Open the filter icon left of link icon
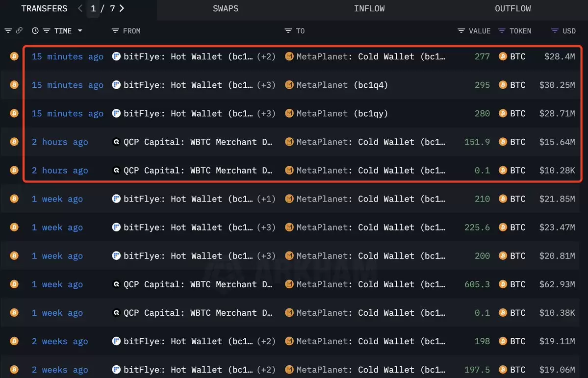 point(8,31)
